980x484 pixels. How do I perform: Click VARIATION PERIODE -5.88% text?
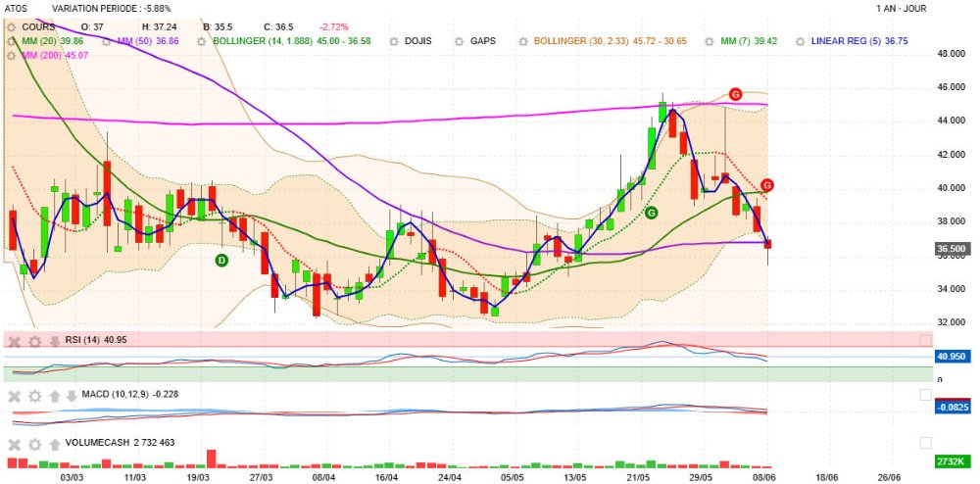[112, 9]
